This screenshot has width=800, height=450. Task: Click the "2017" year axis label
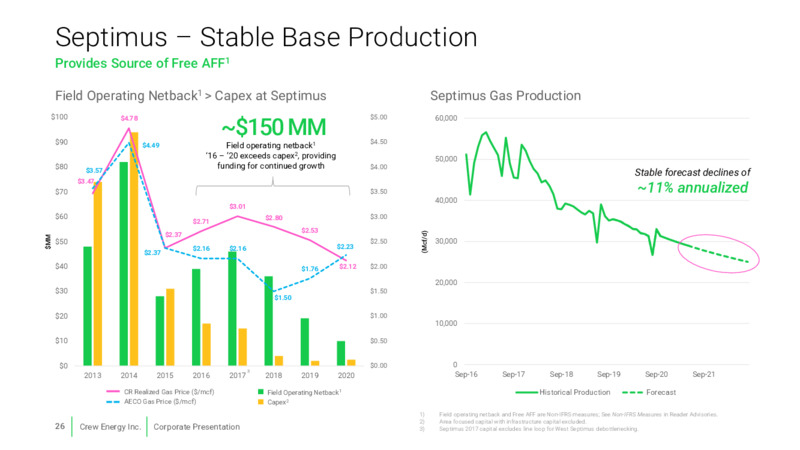pos(237,376)
